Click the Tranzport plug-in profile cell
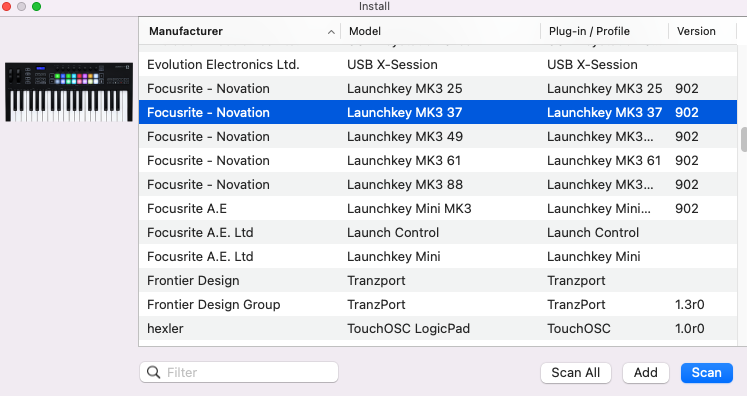 point(576,280)
